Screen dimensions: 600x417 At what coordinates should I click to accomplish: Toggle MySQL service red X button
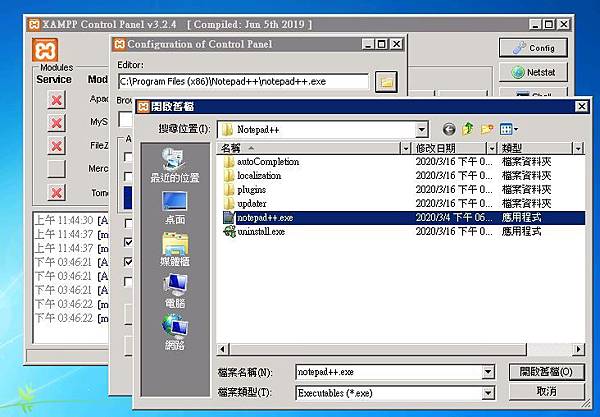tap(56, 123)
